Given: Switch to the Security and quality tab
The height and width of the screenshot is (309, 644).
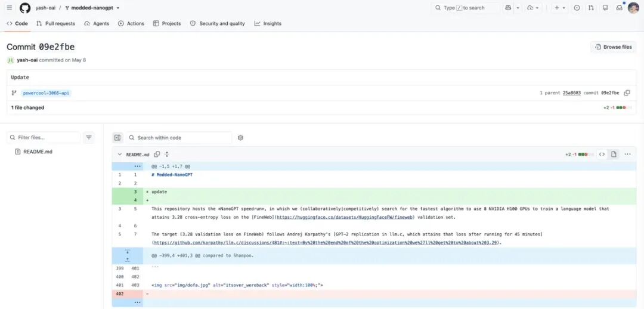Looking at the screenshot, I should [x=217, y=23].
